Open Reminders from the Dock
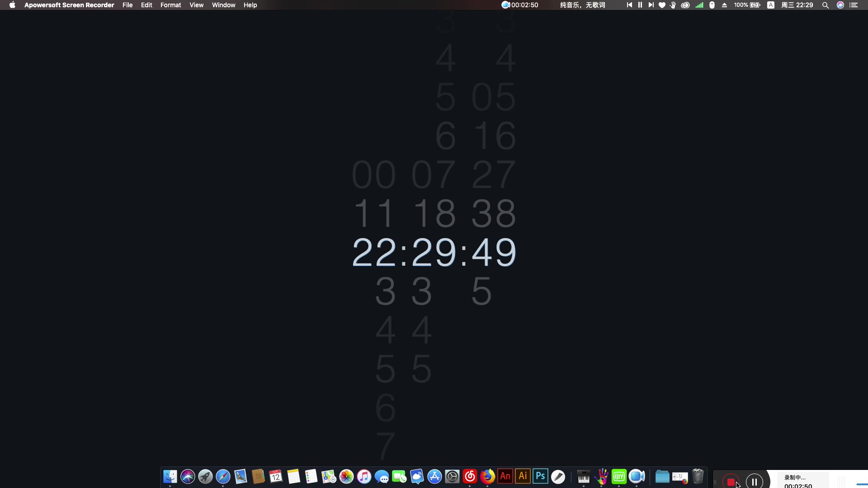The width and height of the screenshot is (868, 488). (311, 476)
